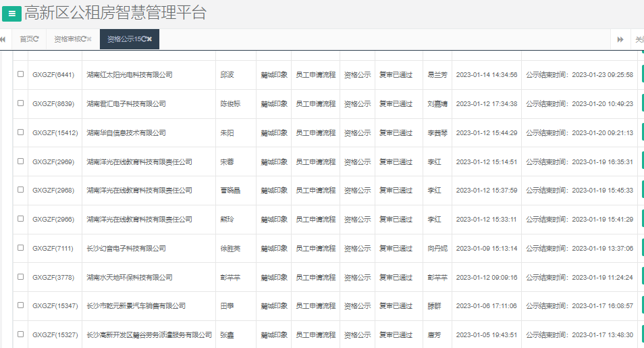Select the checkbox for GXGZF(3778)
The height and width of the screenshot is (348, 644).
[20, 277]
